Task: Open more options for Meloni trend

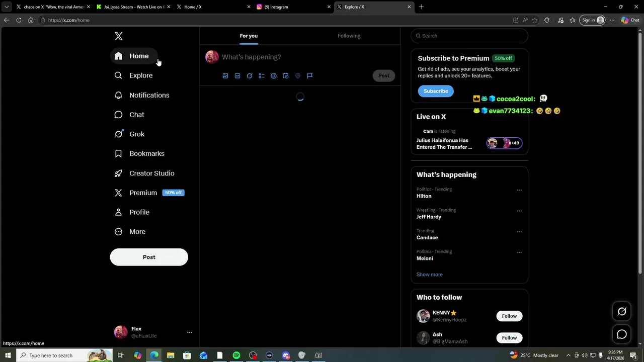Action: 519,252
